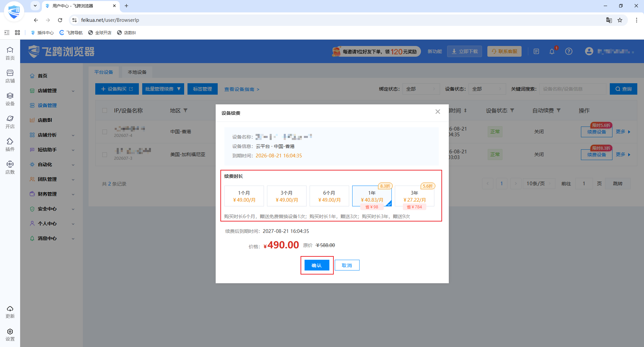
Task: Open the 查看设备指南 link
Action: click(x=242, y=89)
